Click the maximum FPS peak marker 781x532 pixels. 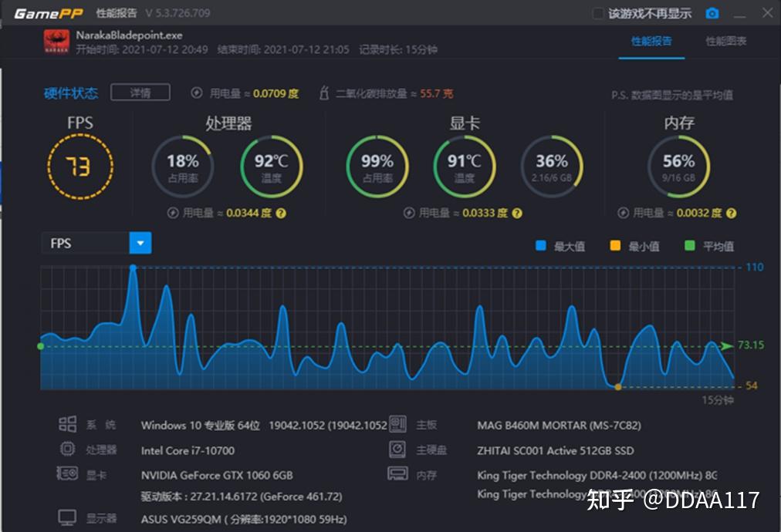133,268
